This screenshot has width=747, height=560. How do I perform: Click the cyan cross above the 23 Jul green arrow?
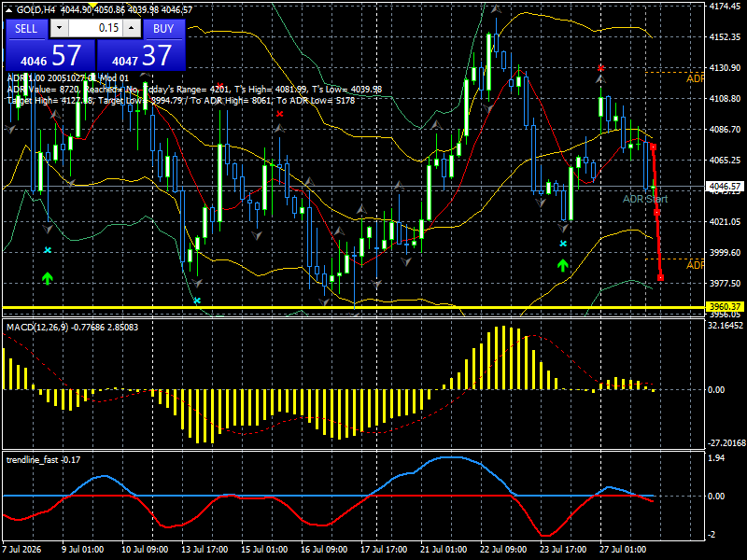[563, 244]
